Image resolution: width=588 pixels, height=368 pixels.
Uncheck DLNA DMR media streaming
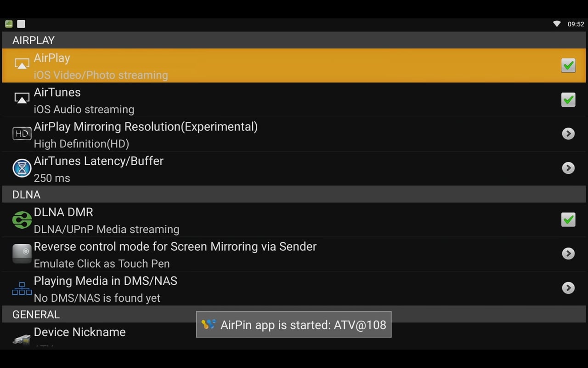pyautogui.click(x=568, y=219)
